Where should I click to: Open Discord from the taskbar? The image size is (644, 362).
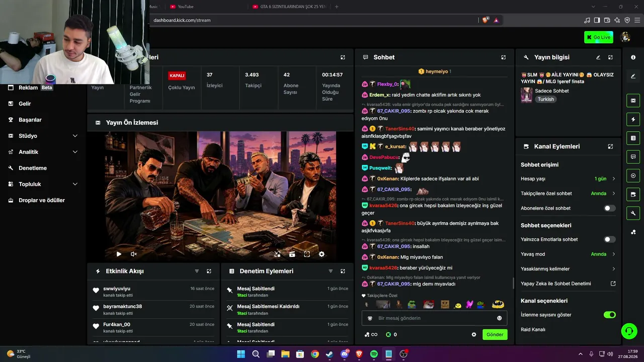(x=345, y=354)
